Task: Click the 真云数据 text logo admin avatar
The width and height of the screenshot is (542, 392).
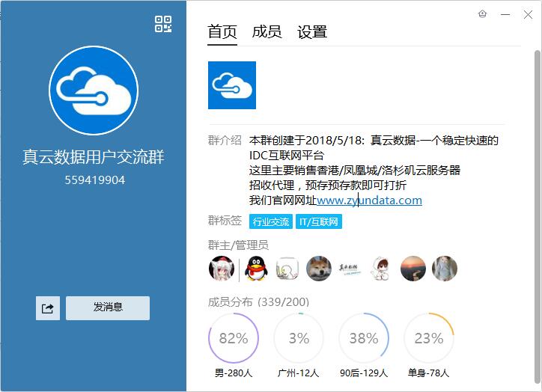Action: click(x=350, y=269)
